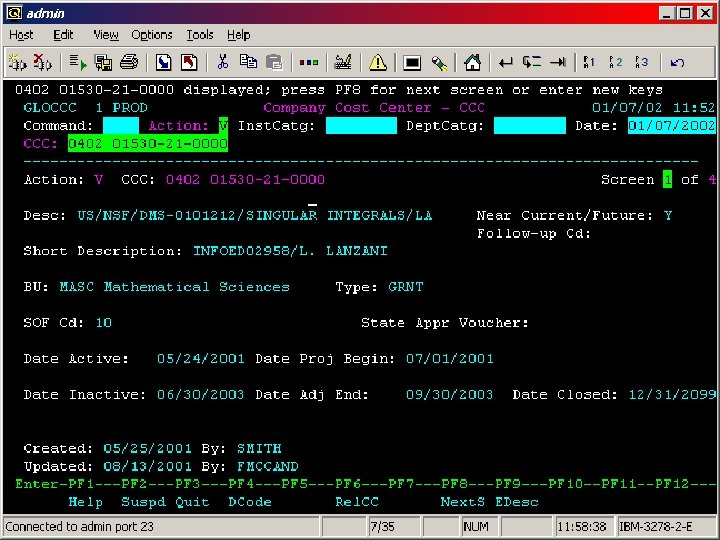The image size is (720, 540).
Task: Click the Paste clipboard icon
Action: click(x=274, y=62)
